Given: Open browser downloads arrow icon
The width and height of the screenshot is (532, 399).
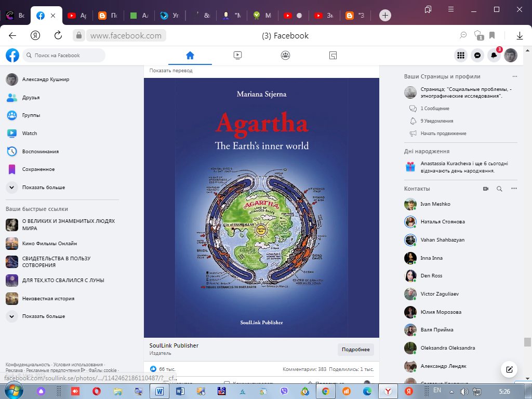Looking at the screenshot, I should pos(520,35).
